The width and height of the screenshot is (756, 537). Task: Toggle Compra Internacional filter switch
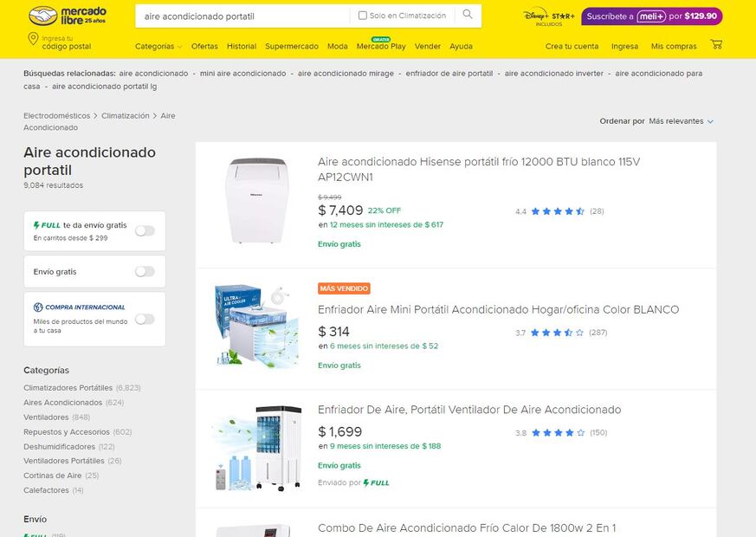(145, 319)
